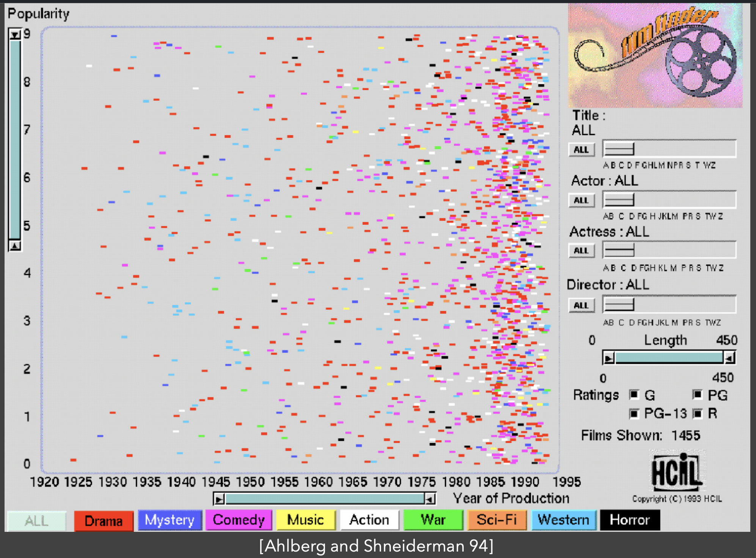Click the Length slider right arrow handle
Viewport: 756px width, 558px height.
click(x=729, y=358)
